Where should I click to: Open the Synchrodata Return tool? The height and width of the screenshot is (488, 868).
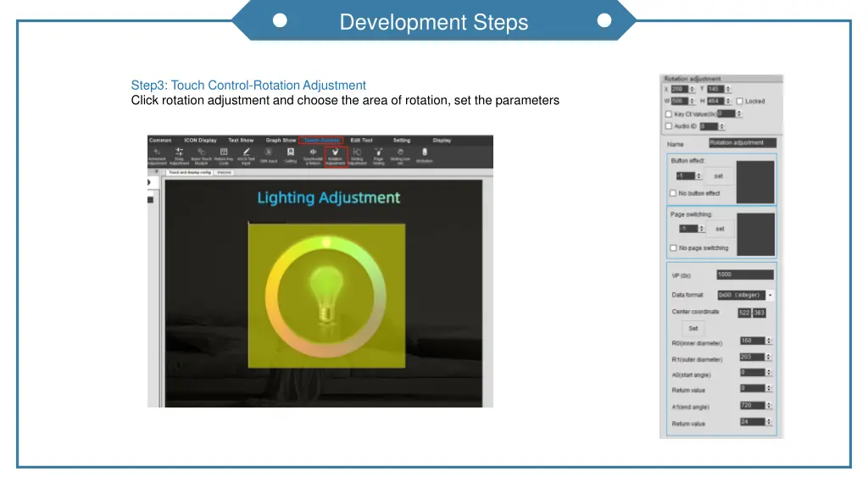click(x=313, y=155)
